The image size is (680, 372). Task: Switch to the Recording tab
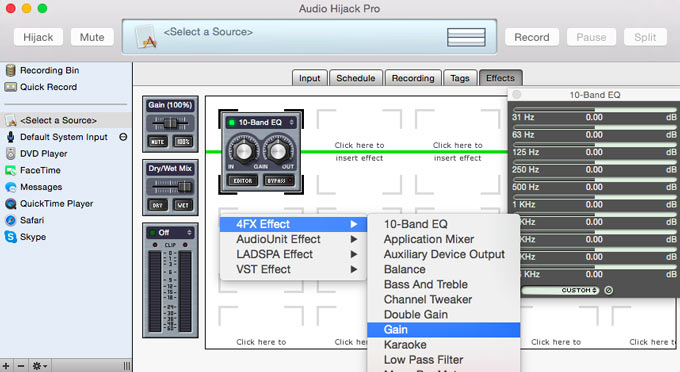click(x=413, y=78)
